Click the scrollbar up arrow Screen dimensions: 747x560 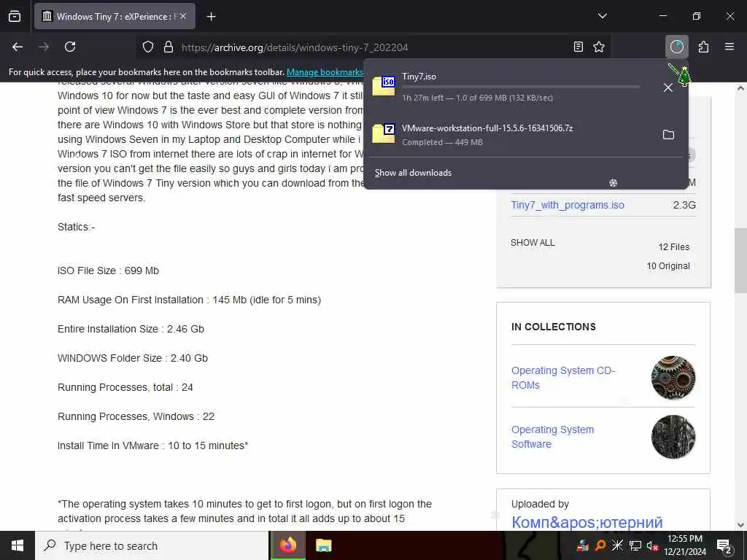(741, 88)
